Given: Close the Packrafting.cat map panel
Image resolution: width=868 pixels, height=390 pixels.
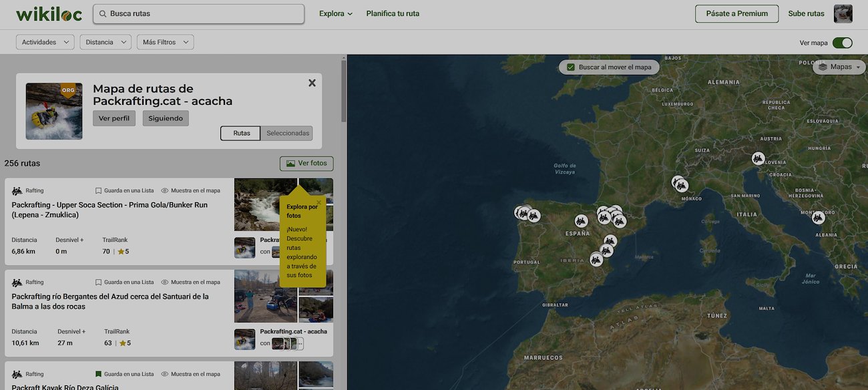Looking at the screenshot, I should click(312, 83).
